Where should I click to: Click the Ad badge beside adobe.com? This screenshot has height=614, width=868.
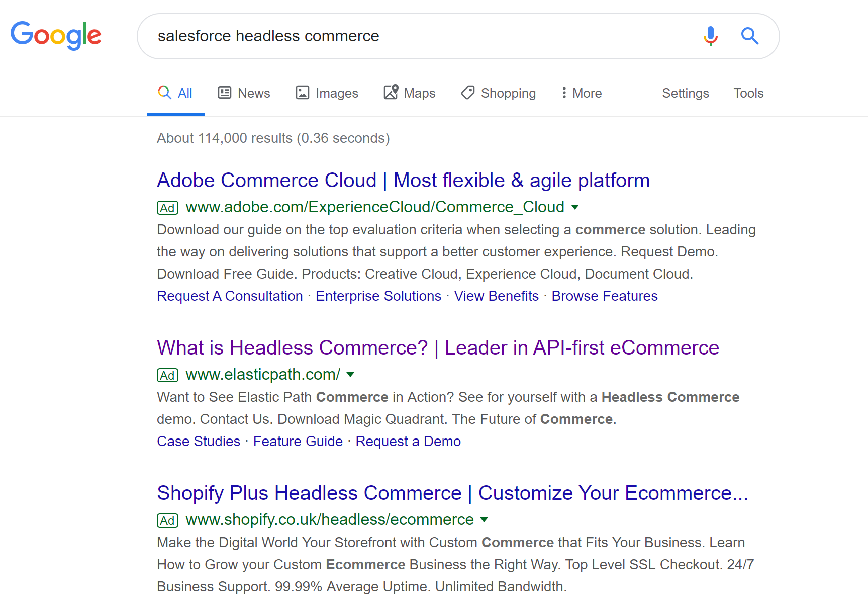click(x=167, y=208)
